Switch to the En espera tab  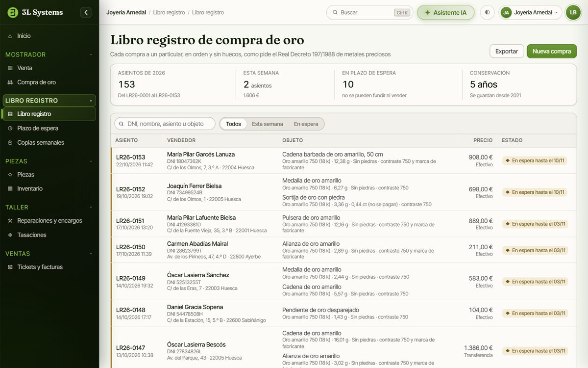(x=306, y=124)
